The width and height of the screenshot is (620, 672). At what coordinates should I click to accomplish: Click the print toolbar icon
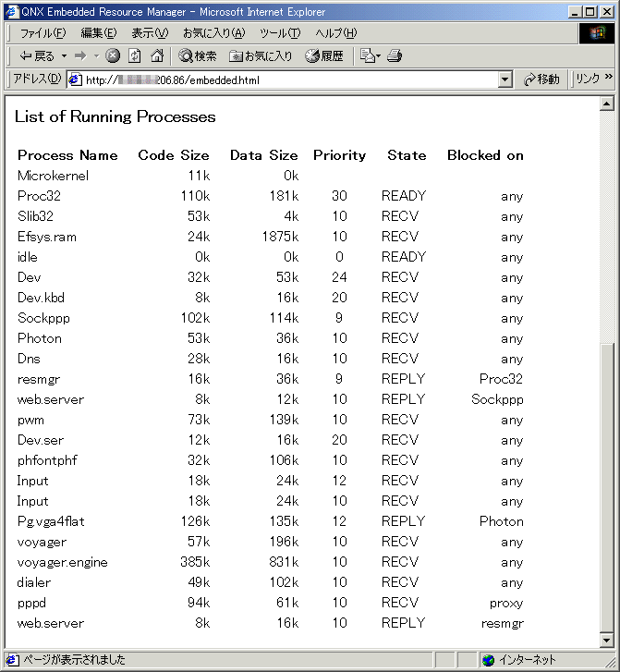(x=395, y=55)
